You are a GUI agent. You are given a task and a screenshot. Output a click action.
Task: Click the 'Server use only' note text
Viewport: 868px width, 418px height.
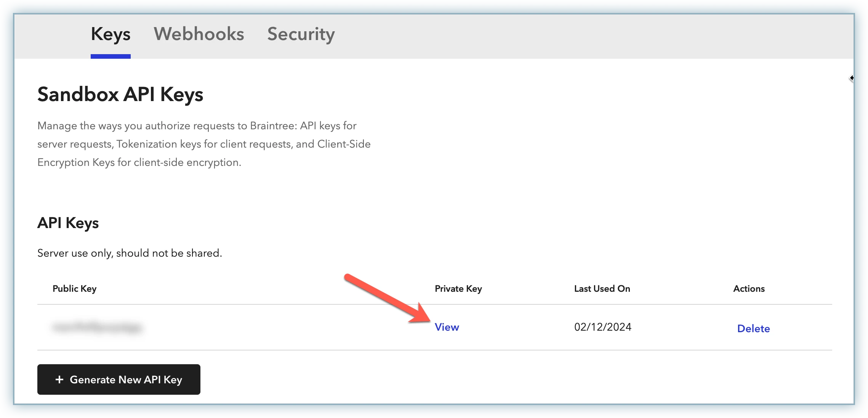(x=130, y=253)
